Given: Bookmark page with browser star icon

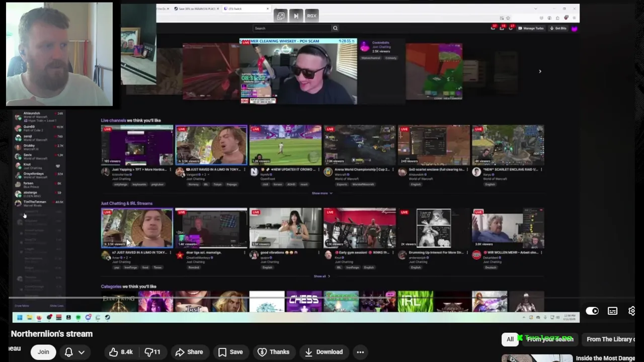Looking at the screenshot, I should coord(509,18).
